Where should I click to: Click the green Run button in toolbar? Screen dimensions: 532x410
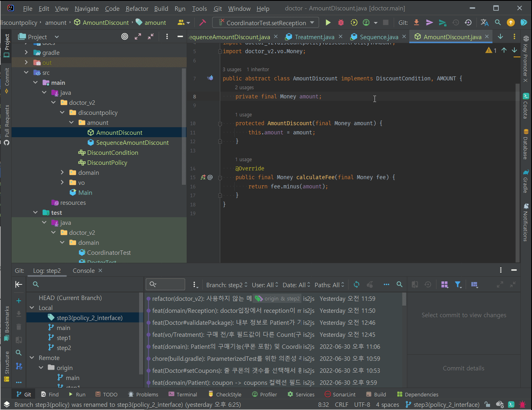point(328,23)
